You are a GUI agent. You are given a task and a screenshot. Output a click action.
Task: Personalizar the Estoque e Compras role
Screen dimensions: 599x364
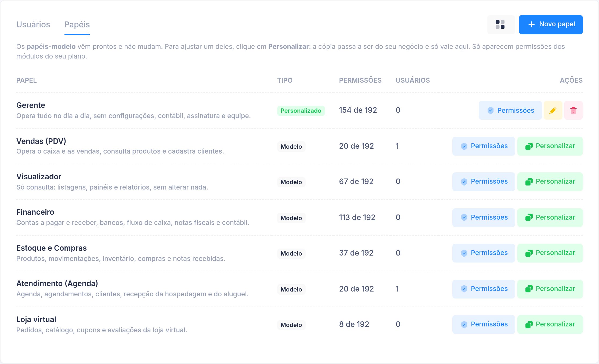[x=550, y=253]
